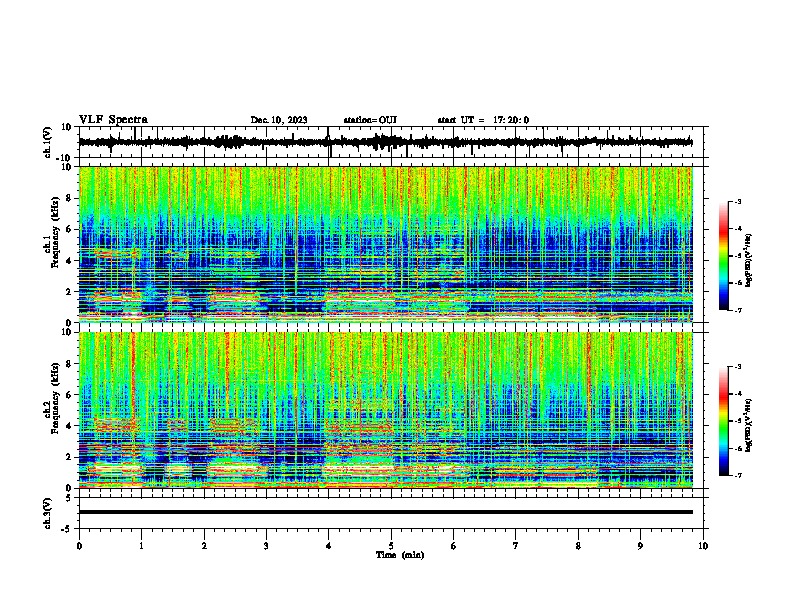Viewport: 792px width, 612px height.
Task: Click time axis tick label "1"
Action: click(x=141, y=546)
